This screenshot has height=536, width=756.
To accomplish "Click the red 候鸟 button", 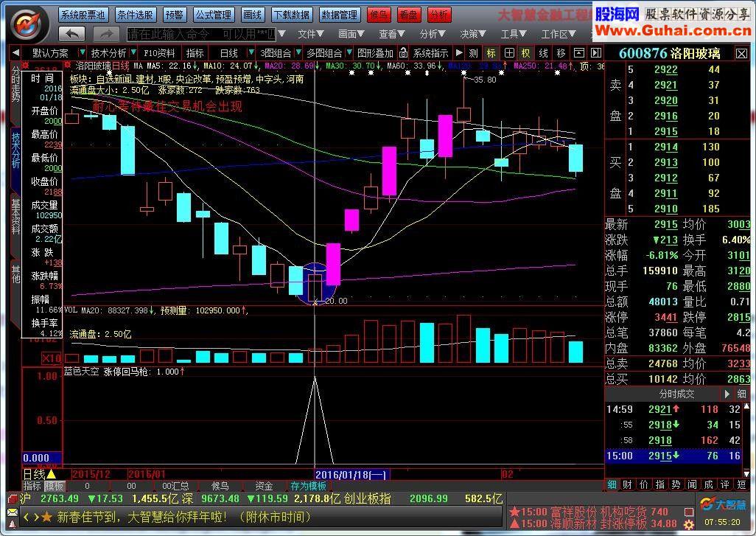I will pos(379,15).
